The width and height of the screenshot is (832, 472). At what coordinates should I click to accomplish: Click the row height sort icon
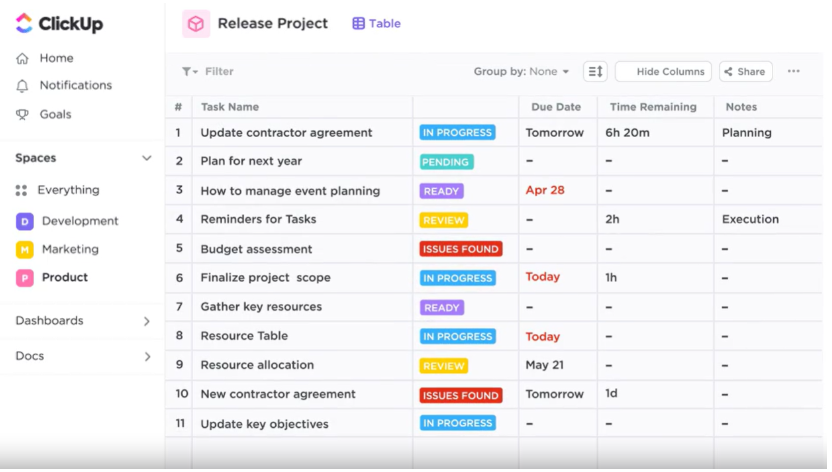point(595,72)
